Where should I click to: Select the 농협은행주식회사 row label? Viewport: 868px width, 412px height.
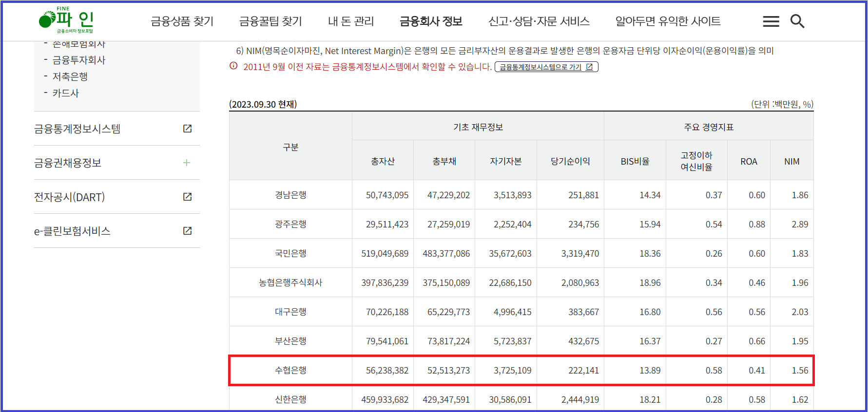coord(290,282)
